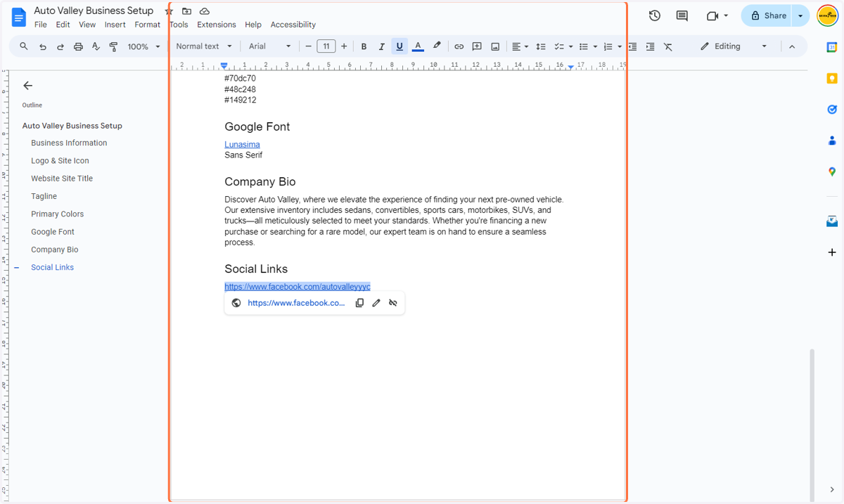Jump to Primary Colors in outline

tap(57, 214)
